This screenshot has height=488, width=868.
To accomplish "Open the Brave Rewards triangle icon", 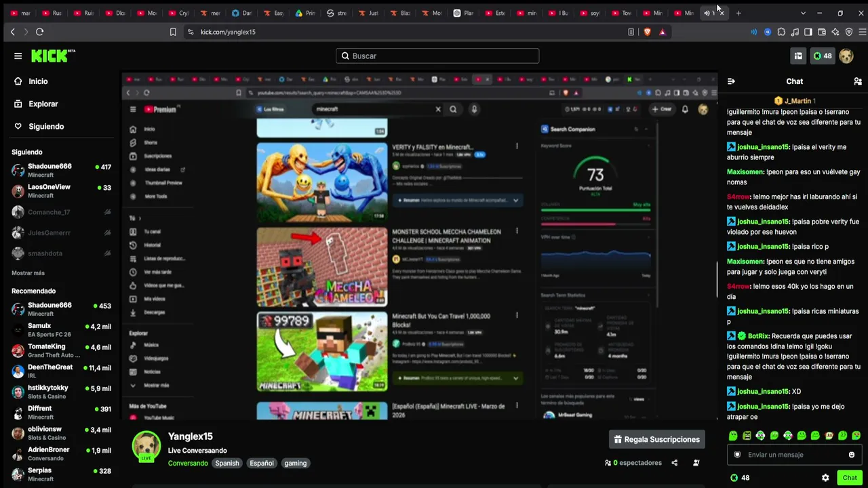I will tap(663, 32).
